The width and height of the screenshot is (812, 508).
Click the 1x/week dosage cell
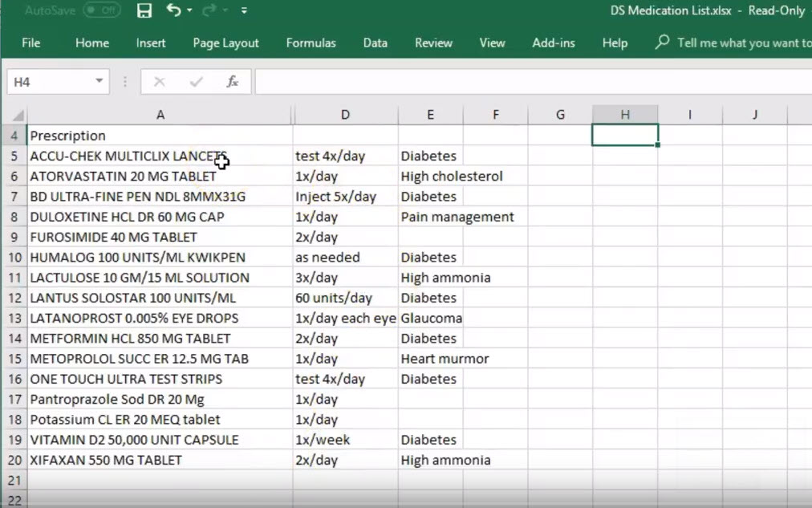point(345,440)
